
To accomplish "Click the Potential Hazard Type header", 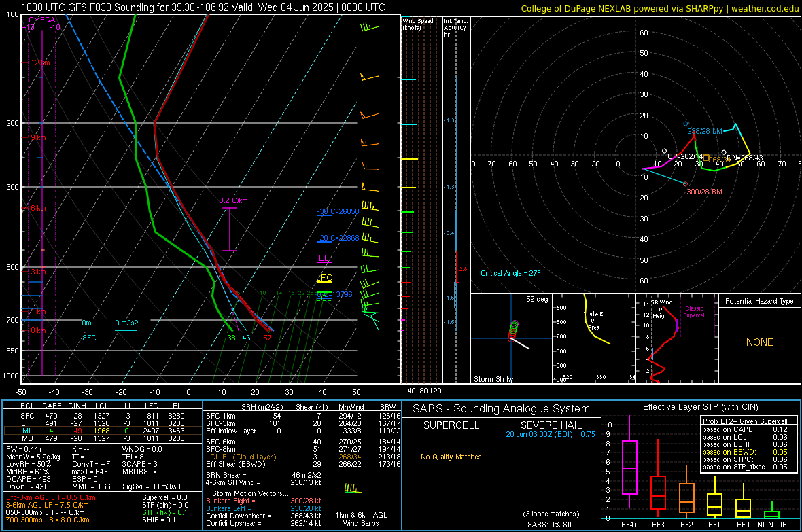I will tap(759, 301).
